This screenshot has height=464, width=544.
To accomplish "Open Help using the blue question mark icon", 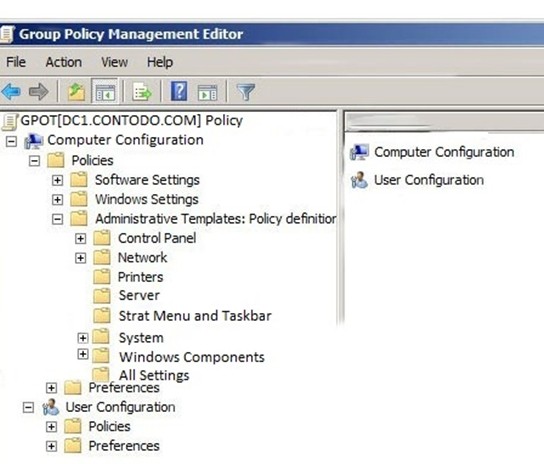I will click(179, 91).
